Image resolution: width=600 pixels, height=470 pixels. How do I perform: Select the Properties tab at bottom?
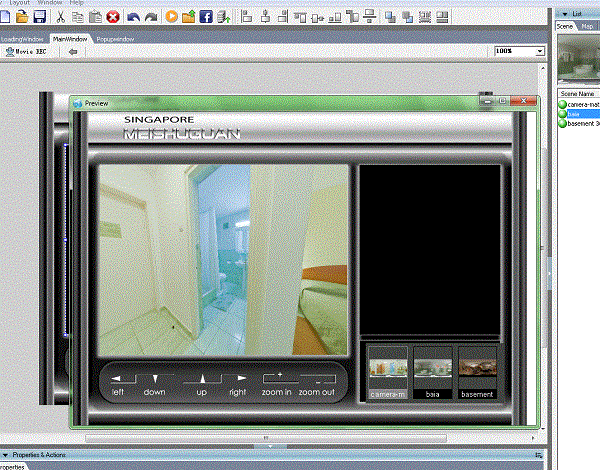tap(13, 467)
